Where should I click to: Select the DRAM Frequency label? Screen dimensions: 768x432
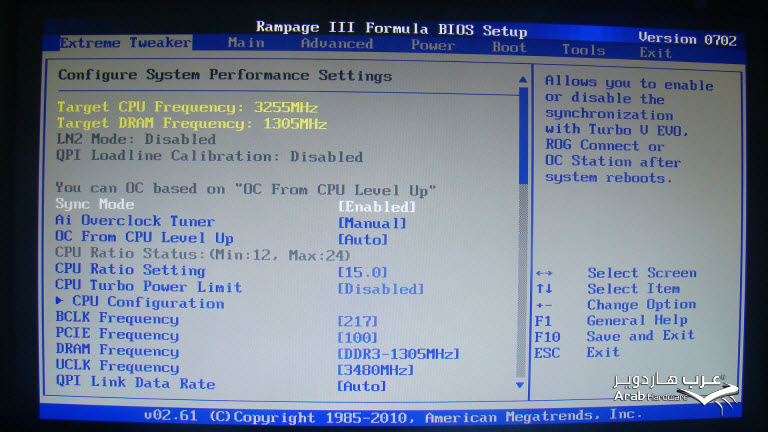[118, 350]
